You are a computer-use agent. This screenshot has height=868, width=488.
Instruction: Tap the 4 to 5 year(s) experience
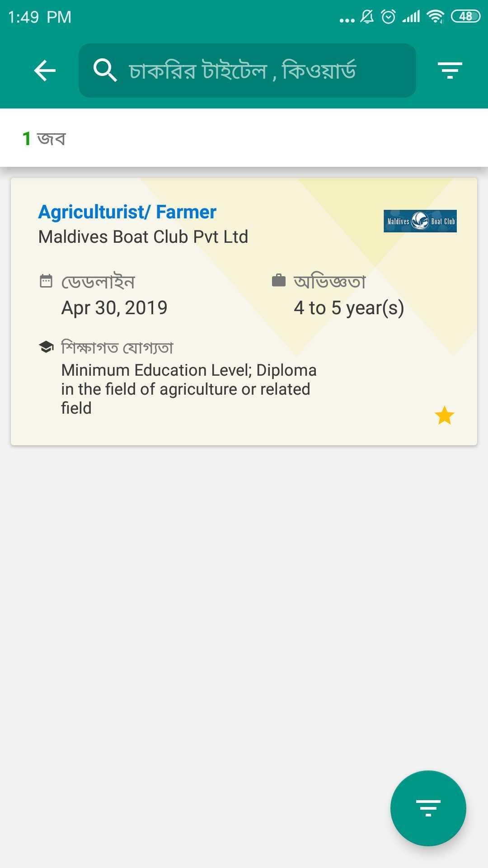pyautogui.click(x=349, y=308)
